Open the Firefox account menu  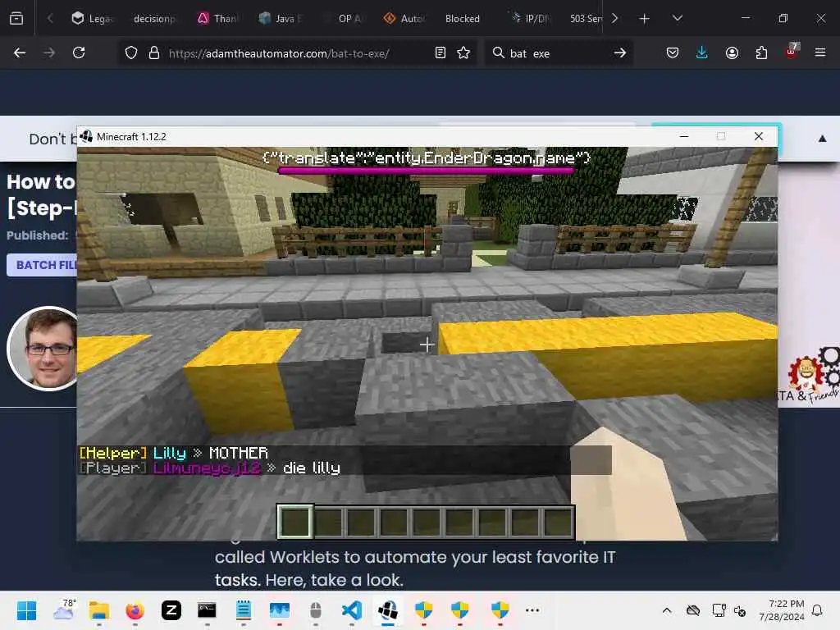(732, 52)
